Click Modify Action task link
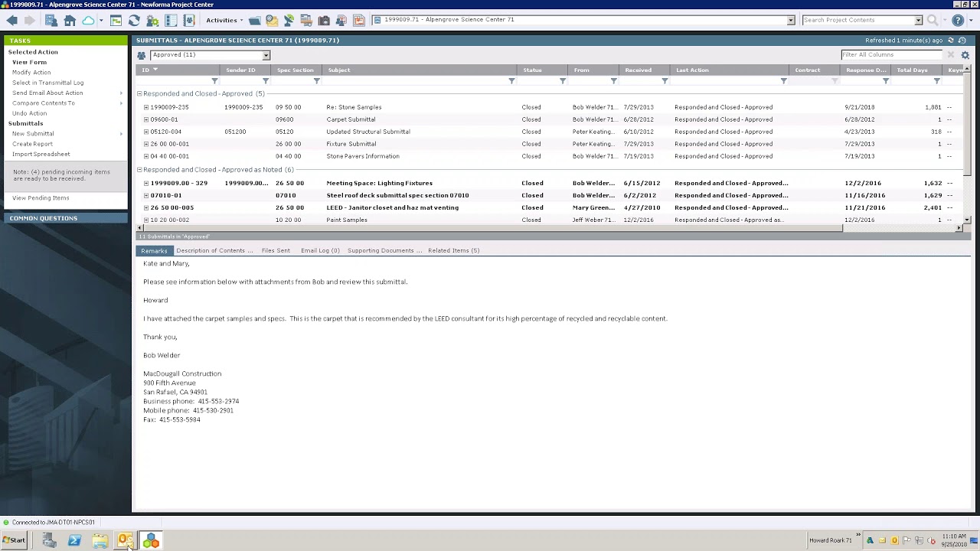Viewport: 980px width, 551px height. 31,73
